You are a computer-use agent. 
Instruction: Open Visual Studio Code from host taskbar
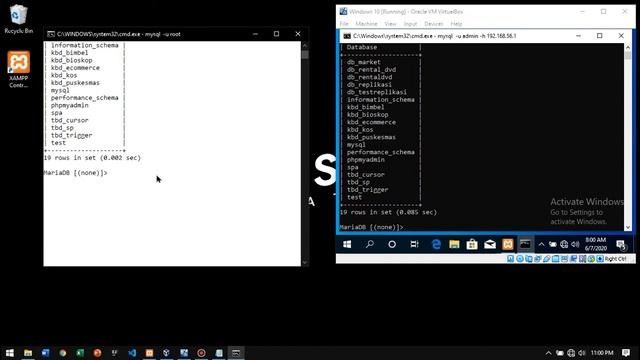132,353
